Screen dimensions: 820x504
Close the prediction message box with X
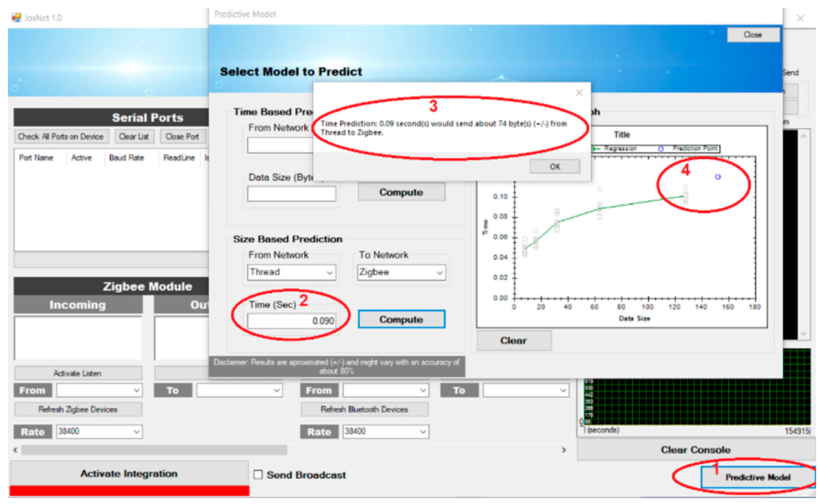coord(579,93)
